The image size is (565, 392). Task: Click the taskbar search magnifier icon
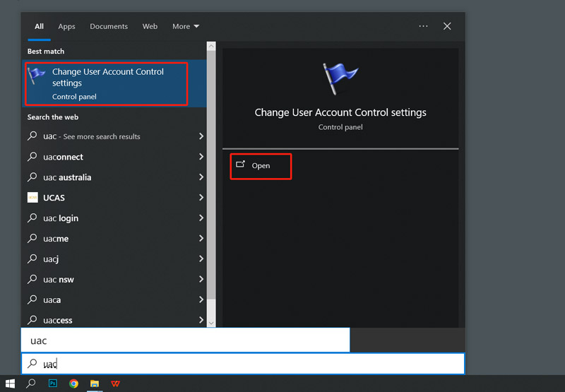[31, 384]
